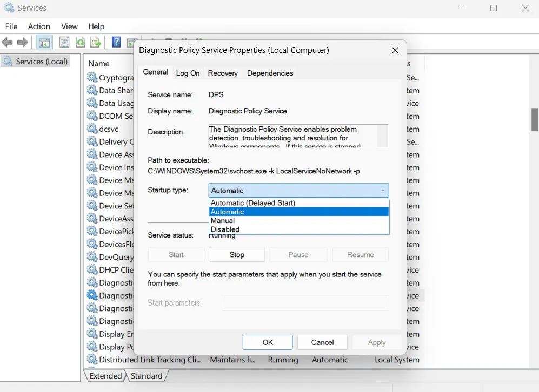Open the View menu
Screen dimensions: 539x392
[69, 26]
